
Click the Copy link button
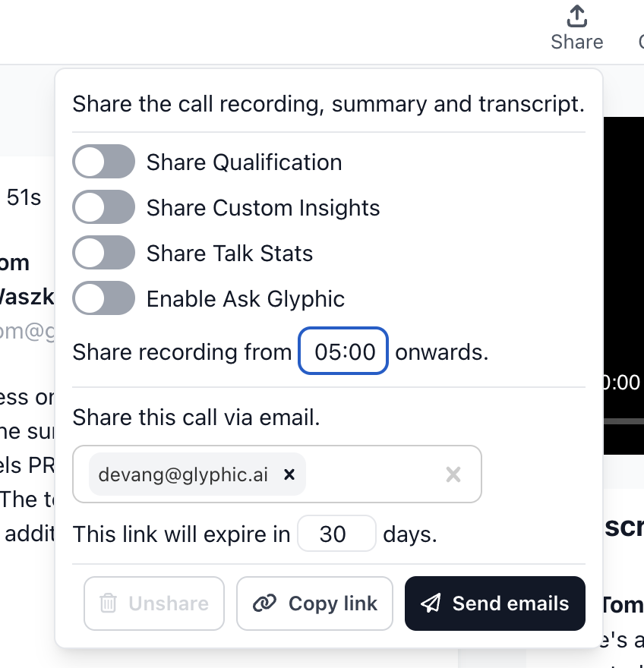coord(314,603)
